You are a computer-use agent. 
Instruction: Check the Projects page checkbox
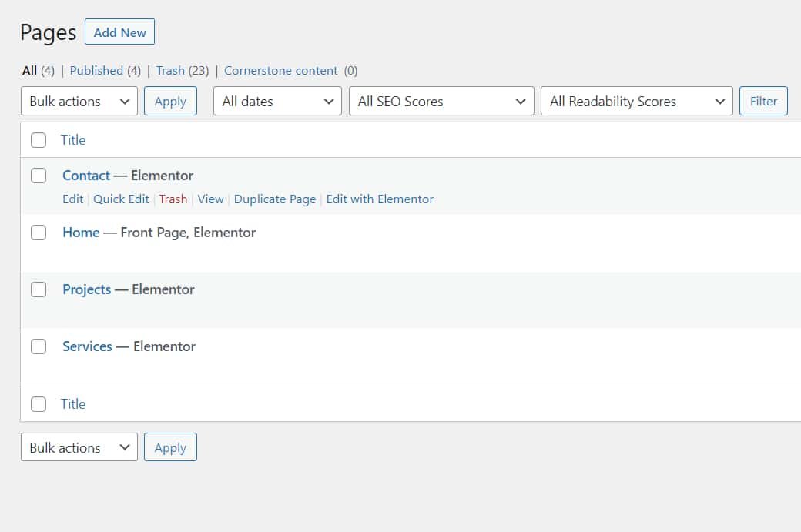click(39, 289)
